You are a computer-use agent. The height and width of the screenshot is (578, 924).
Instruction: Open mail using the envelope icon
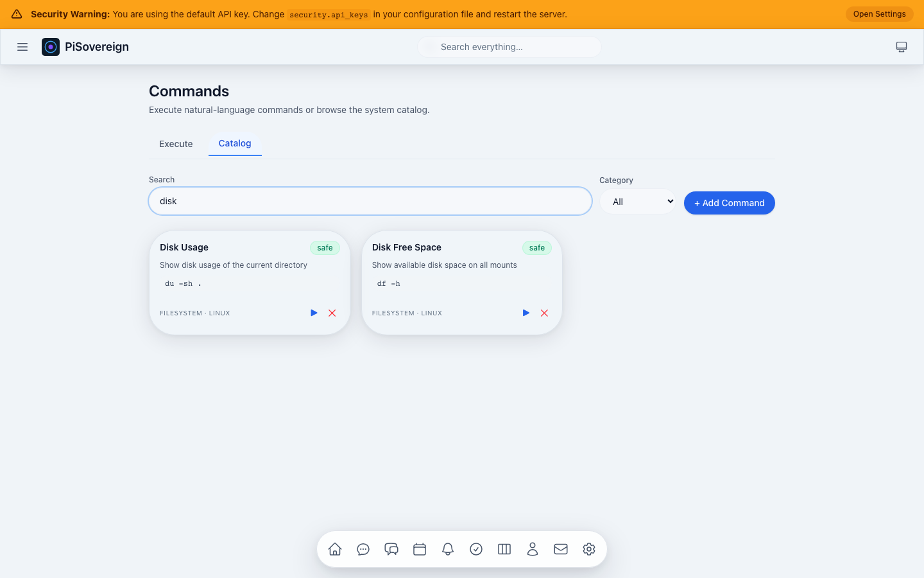point(561,549)
